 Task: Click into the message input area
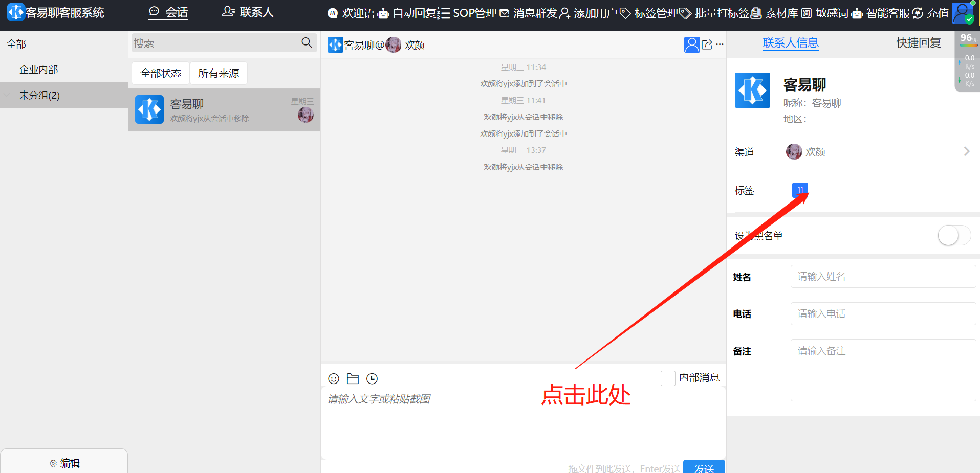tap(523, 422)
